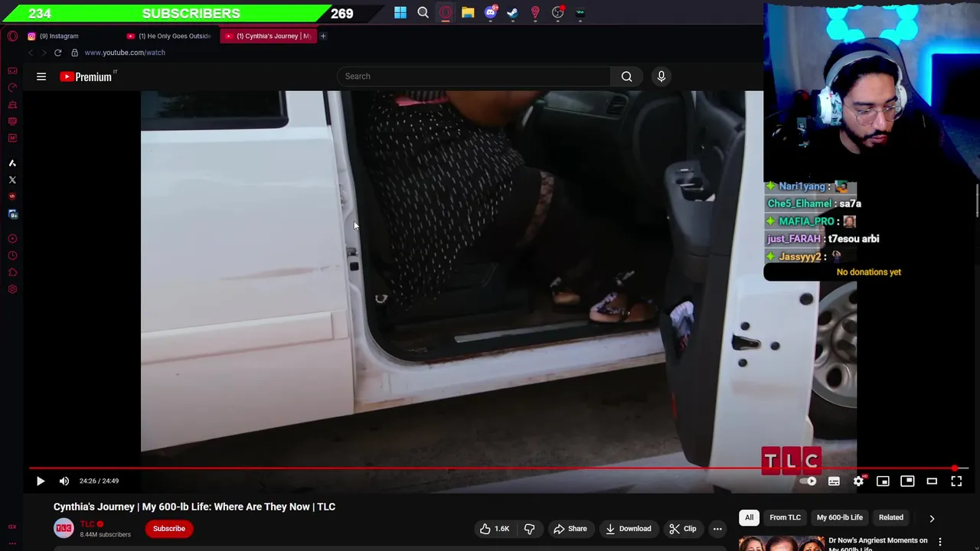Open options for Dr Now's Angriest Moments
980x551 pixels.
tap(940, 542)
